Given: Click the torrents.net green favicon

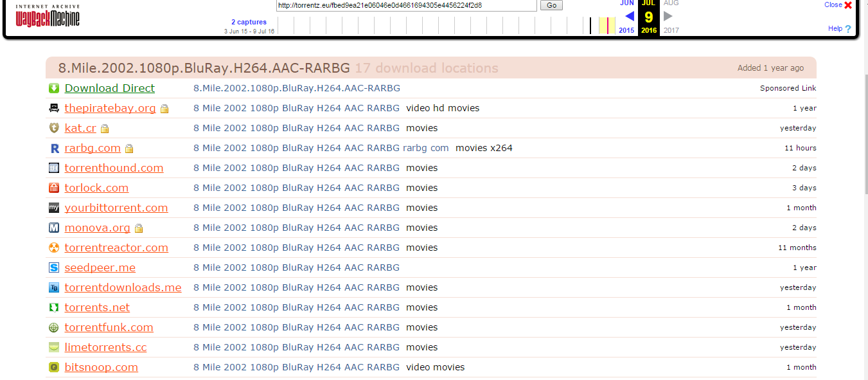Looking at the screenshot, I should pyautogui.click(x=54, y=307).
